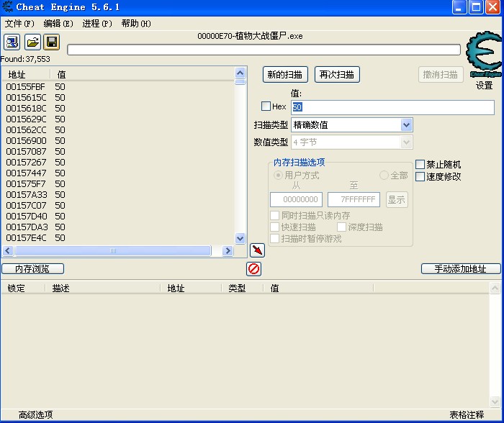
Task: Click the Cheat Engine logo
Action: coord(484,54)
